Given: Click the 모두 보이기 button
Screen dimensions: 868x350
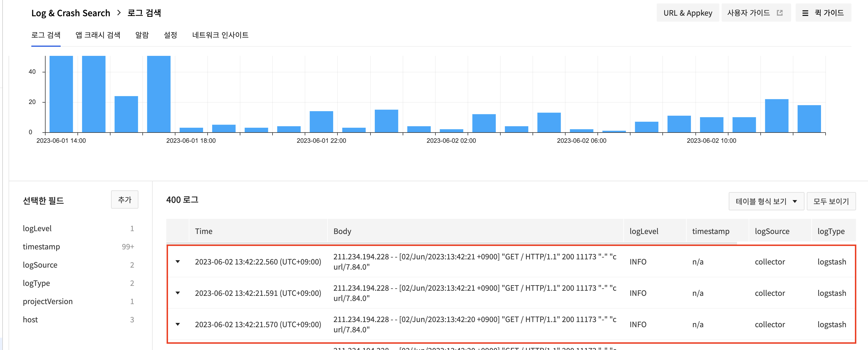Looking at the screenshot, I should coord(831,201).
